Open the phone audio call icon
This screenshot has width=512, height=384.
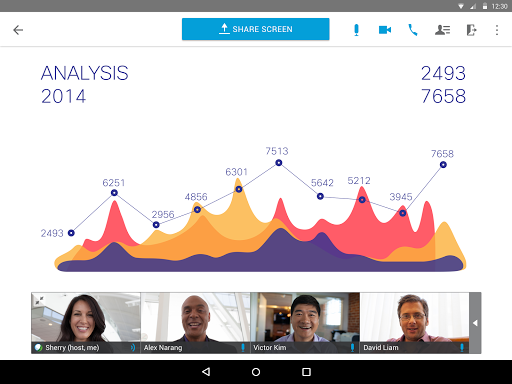(413, 30)
